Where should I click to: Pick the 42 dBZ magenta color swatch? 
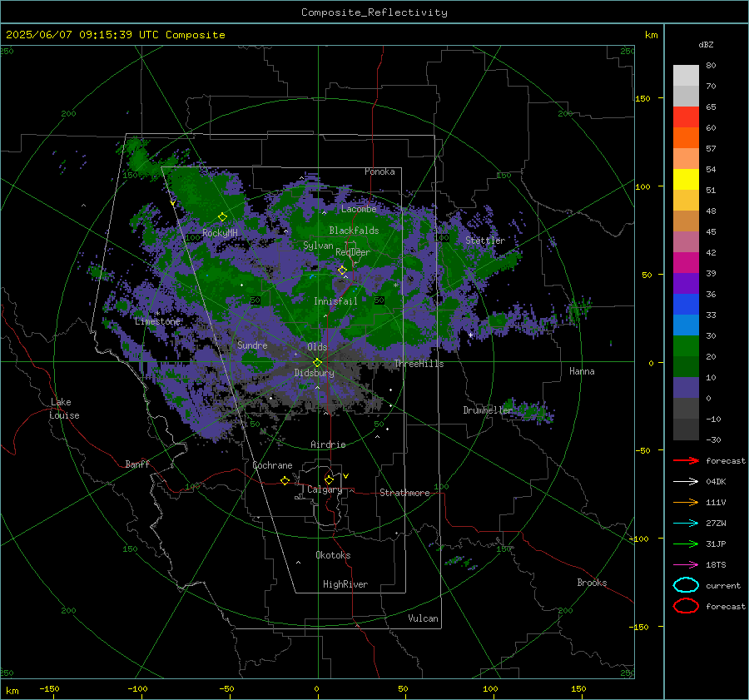coord(686,262)
